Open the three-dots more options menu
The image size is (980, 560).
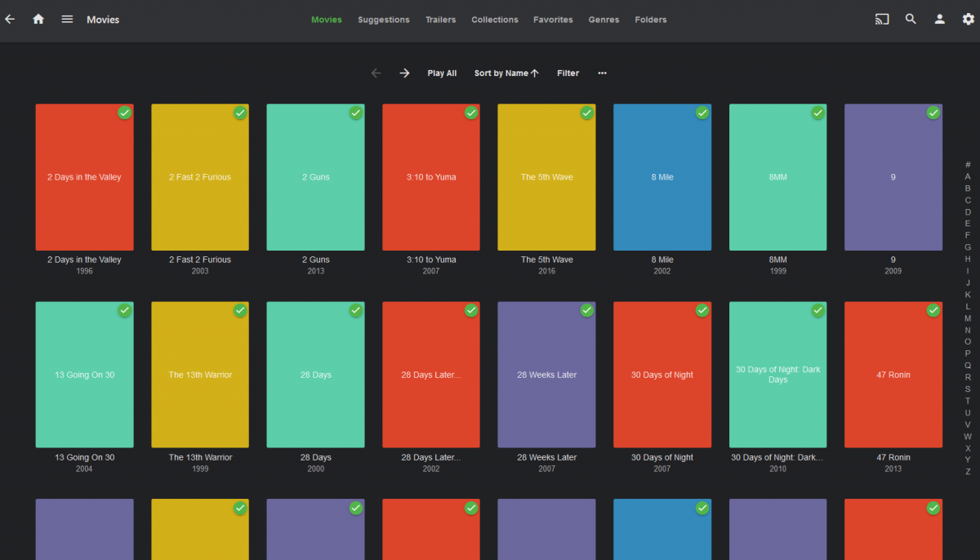tap(602, 73)
